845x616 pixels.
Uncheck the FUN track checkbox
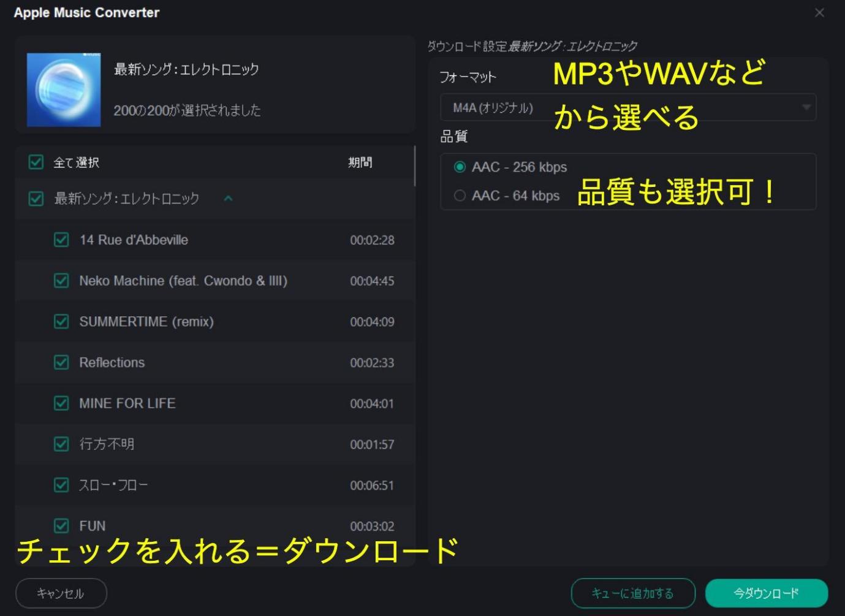pyautogui.click(x=61, y=526)
